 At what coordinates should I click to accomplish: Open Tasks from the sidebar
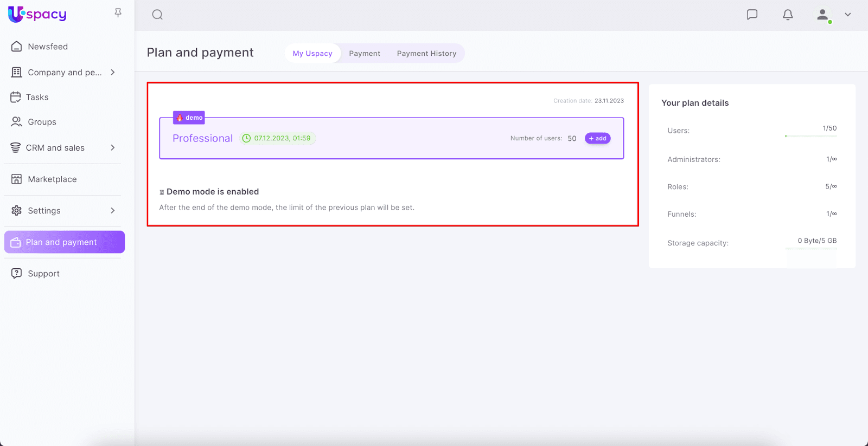37,97
